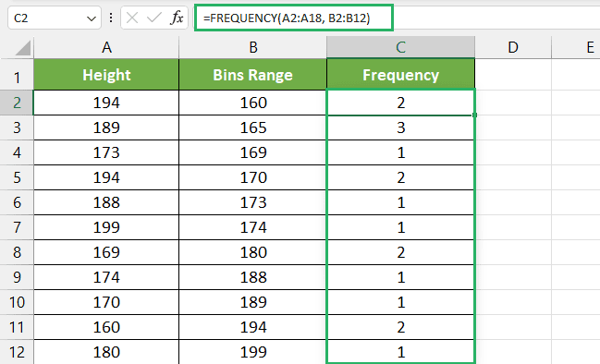Click the Height header cell
The width and height of the screenshot is (600, 364).
coord(106,75)
